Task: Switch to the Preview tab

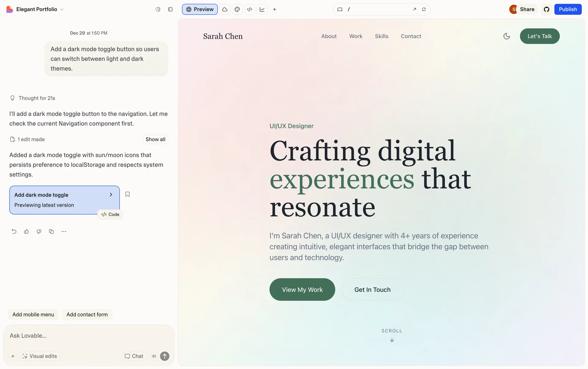Action: point(200,9)
